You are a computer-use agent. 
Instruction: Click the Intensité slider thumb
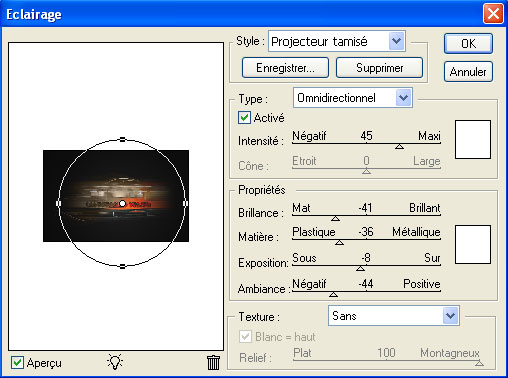399,147
